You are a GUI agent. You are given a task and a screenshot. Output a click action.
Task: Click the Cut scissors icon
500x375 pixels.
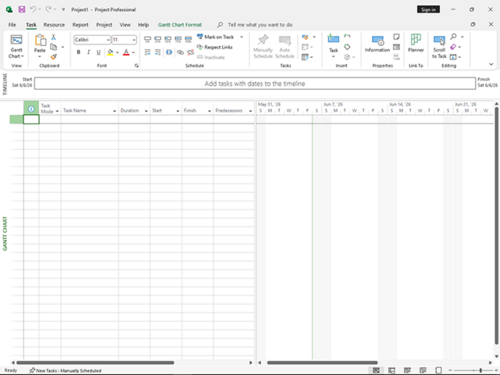click(x=53, y=37)
